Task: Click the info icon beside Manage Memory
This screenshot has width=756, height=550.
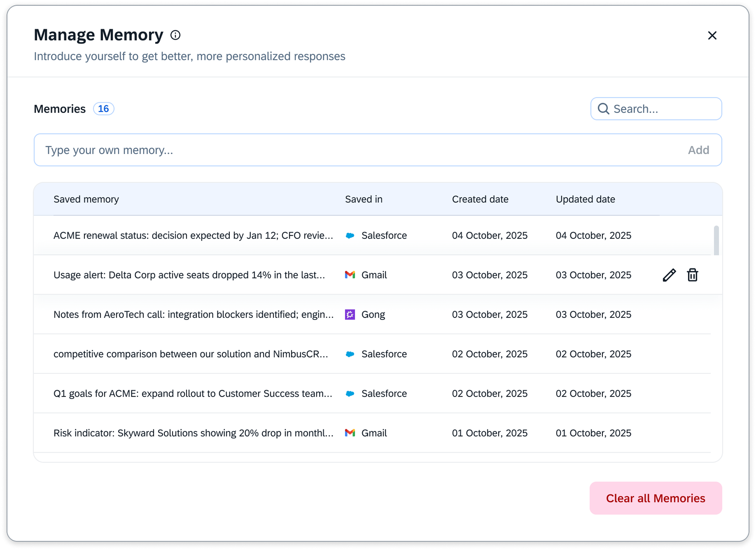Action: point(175,35)
